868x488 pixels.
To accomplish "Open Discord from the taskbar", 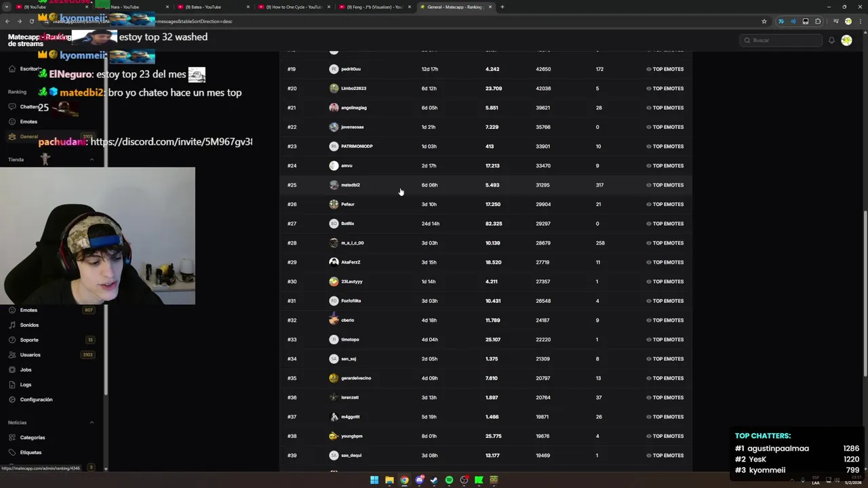I will [x=419, y=480].
